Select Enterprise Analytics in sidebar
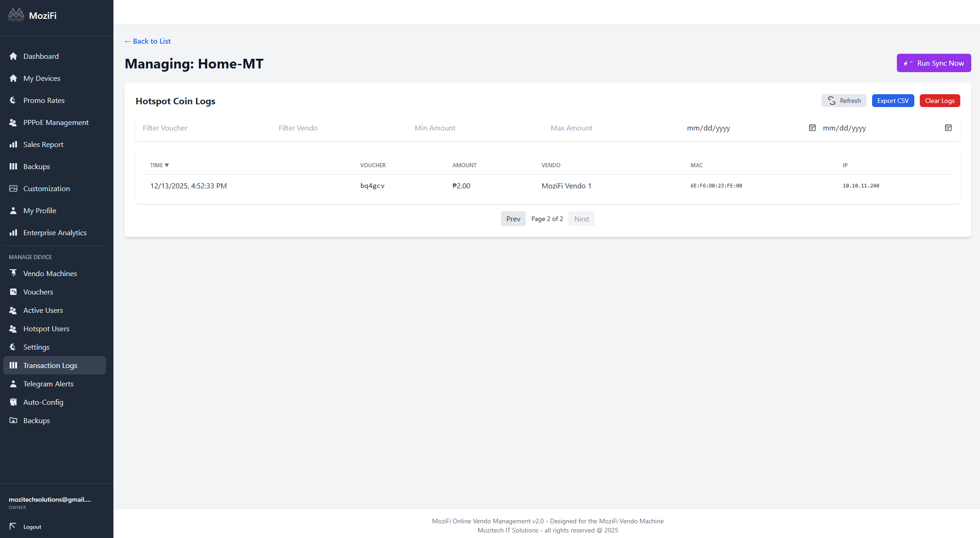The image size is (980, 538). (55, 232)
